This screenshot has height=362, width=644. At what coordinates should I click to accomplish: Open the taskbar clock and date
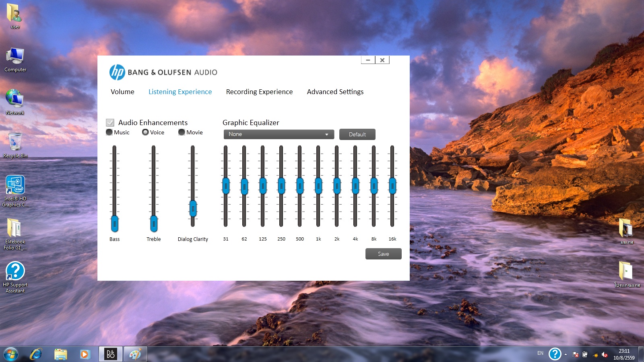[x=624, y=354]
